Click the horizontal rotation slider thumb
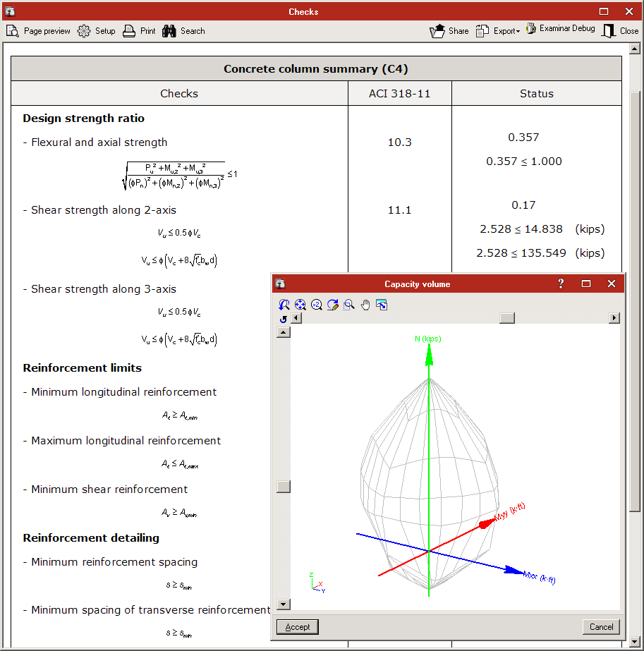 [x=507, y=318]
